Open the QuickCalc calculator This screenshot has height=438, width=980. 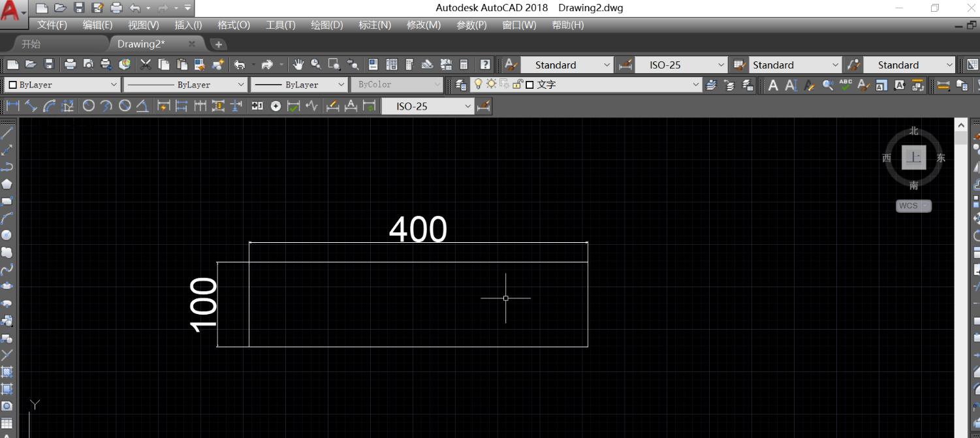coord(464,65)
